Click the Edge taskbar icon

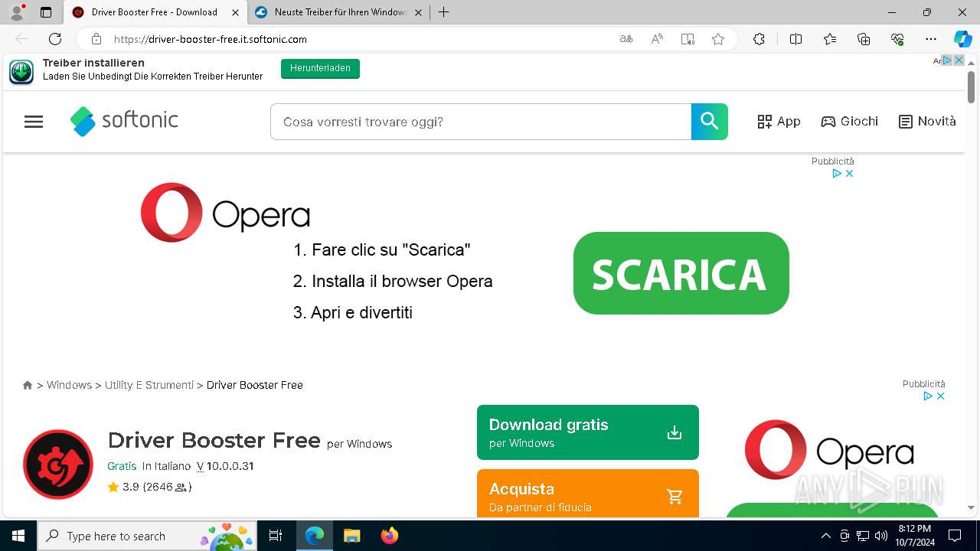tap(315, 536)
